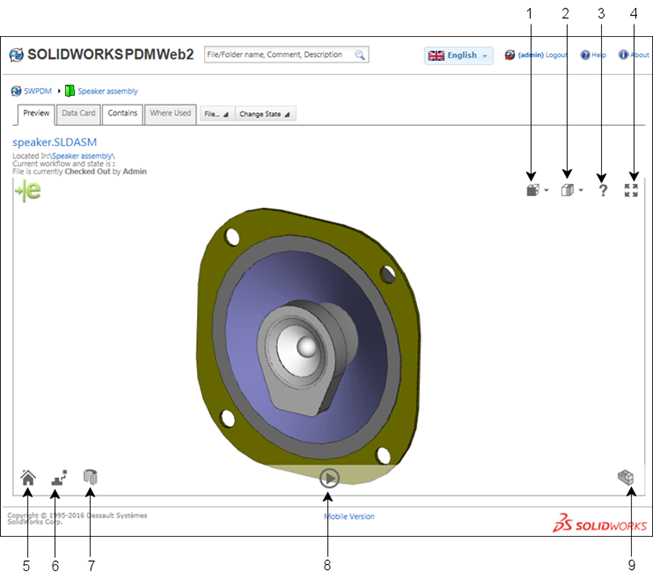Image resolution: width=653 pixels, height=572 pixels.
Task: Open the Change State dropdown
Action: (265, 114)
